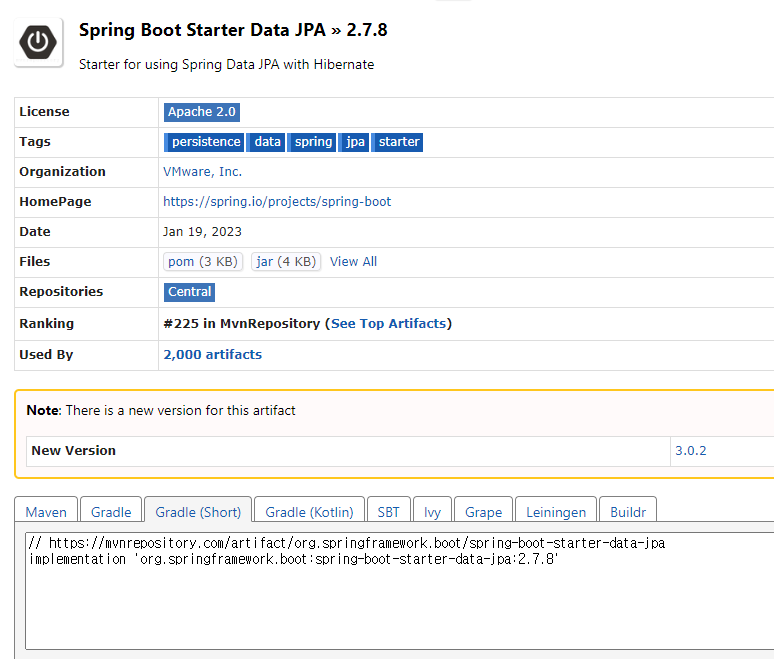Screen dimensions: 774x659
Task: Open the 2,000 artifacts usage link
Action: pos(213,355)
